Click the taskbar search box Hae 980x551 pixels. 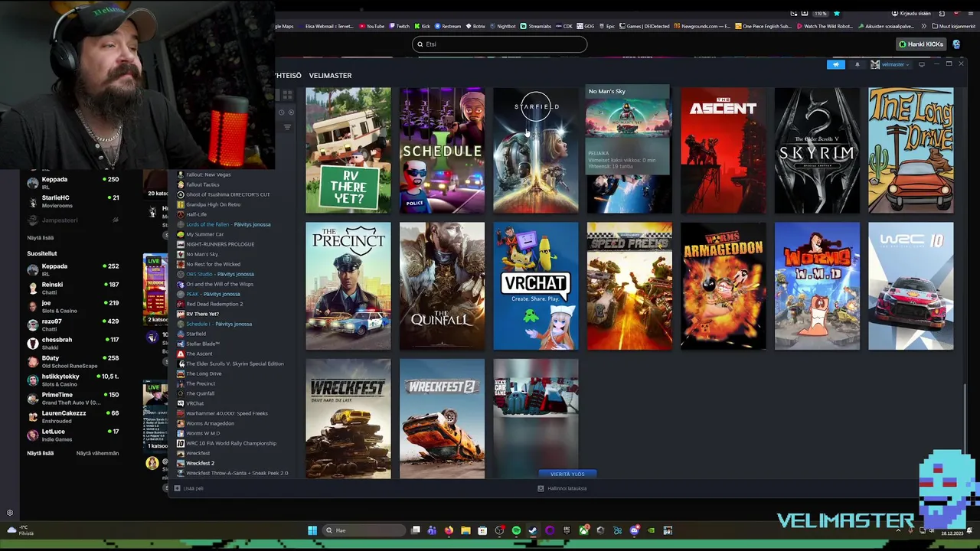(364, 530)
